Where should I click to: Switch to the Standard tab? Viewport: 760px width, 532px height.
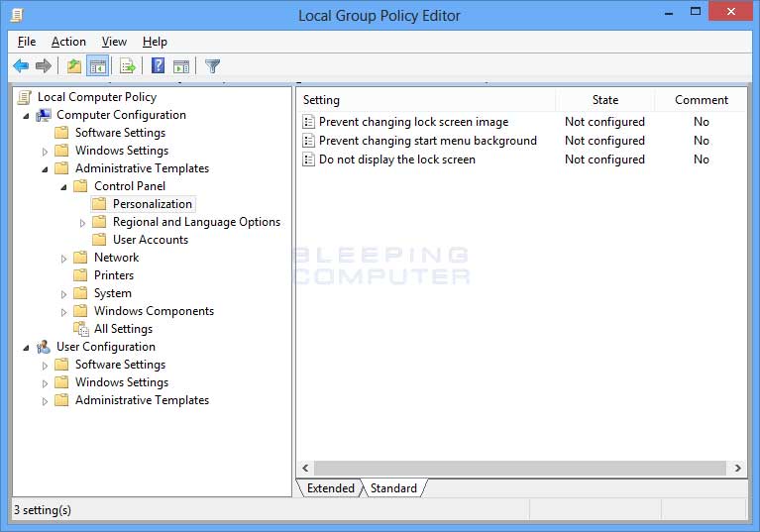pyautogui.click(x=393, y=487)
